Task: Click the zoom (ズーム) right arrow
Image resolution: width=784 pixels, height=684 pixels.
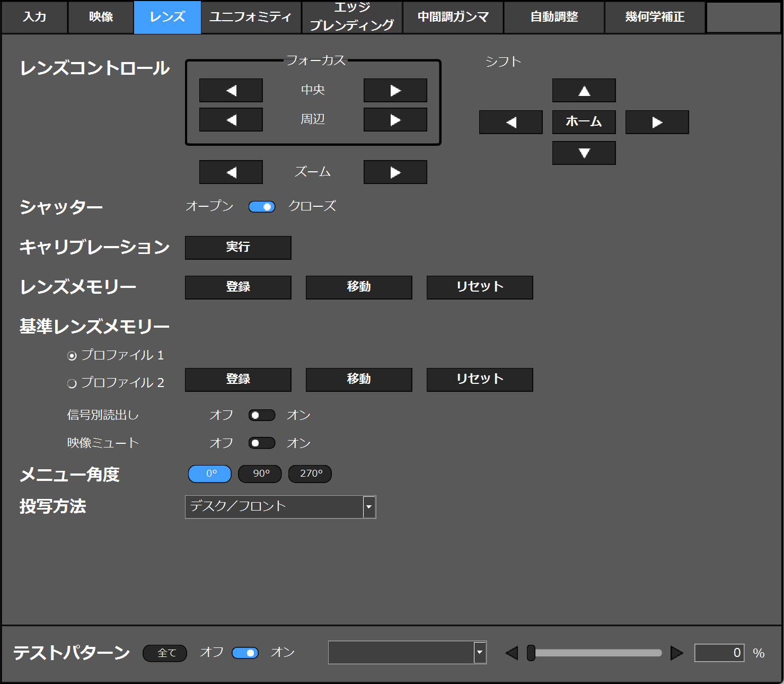Action: click(x=395, y=172)
